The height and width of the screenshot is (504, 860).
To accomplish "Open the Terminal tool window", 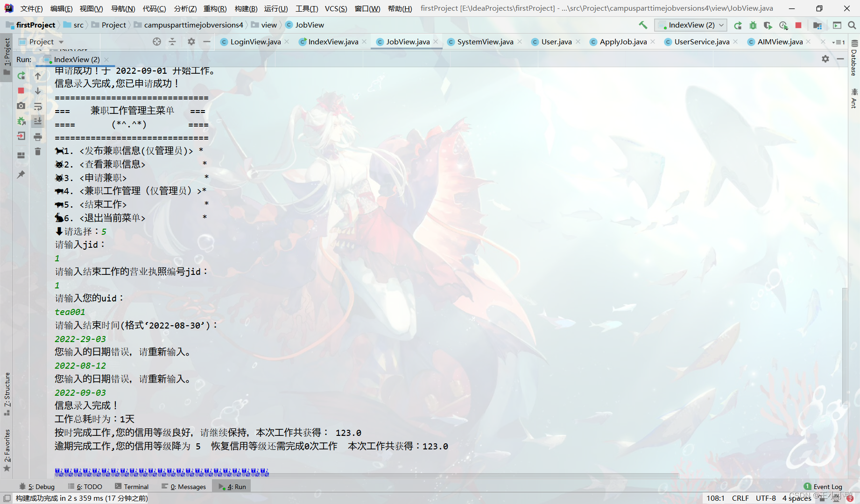I will 132,486.
